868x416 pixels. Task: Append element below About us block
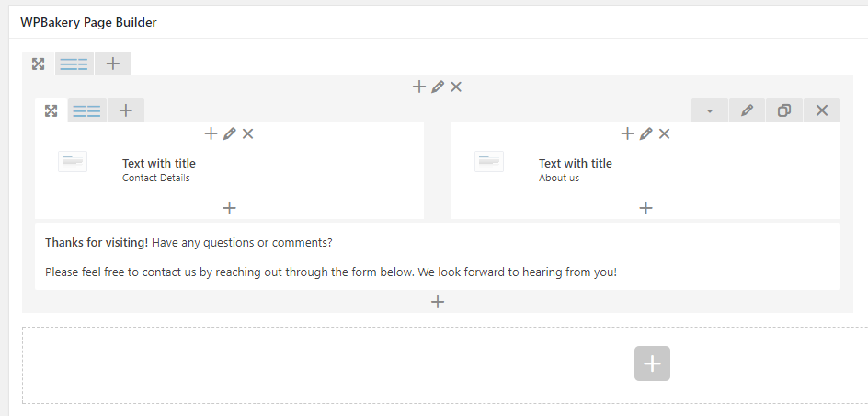(645, 208)
